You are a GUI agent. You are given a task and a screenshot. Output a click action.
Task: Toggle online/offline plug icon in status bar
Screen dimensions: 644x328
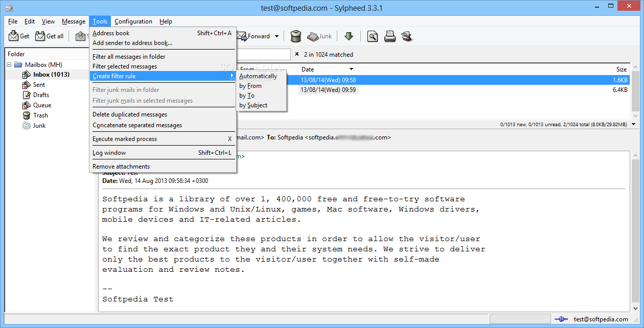[561, 319]
